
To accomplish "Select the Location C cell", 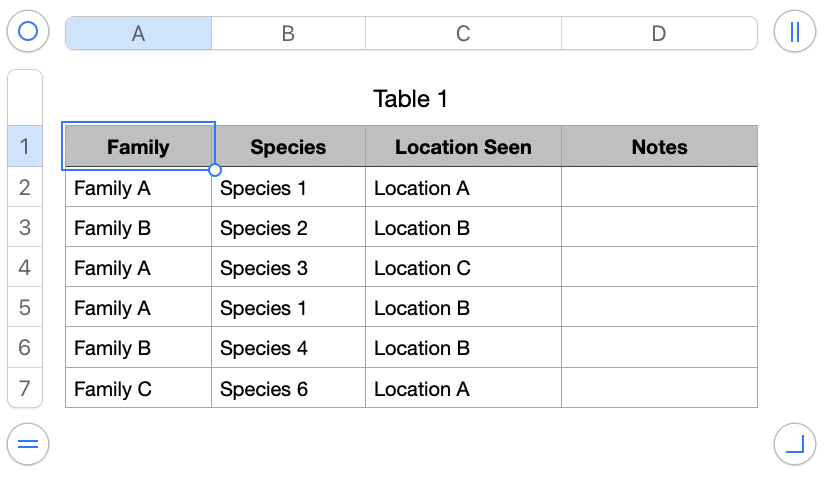I will 463,268.
